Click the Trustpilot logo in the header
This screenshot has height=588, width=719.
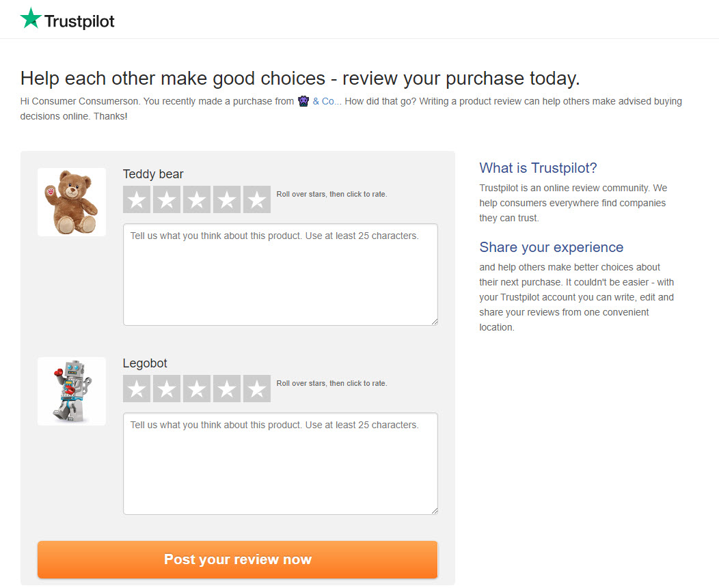(x=68, y=19)
